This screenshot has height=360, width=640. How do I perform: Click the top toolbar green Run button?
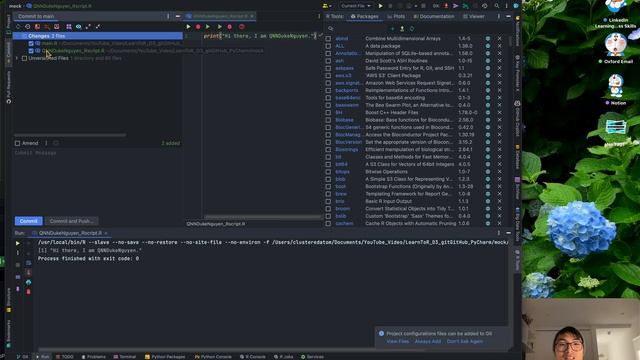point(380,6)
